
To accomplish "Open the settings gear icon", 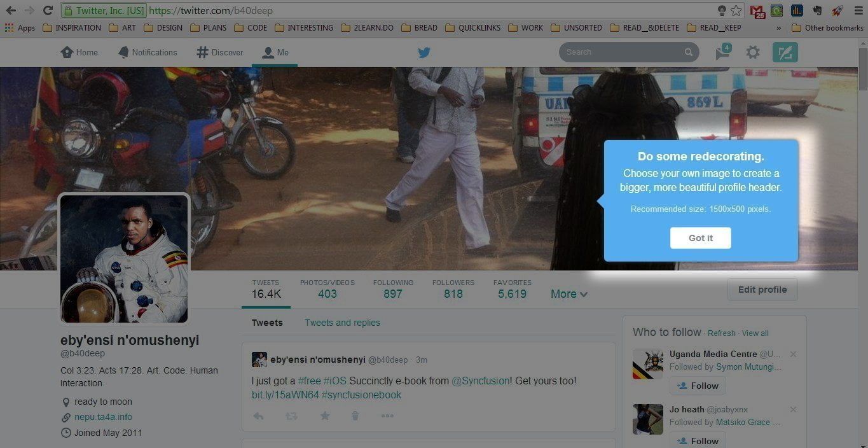I will tap(753, 53).
